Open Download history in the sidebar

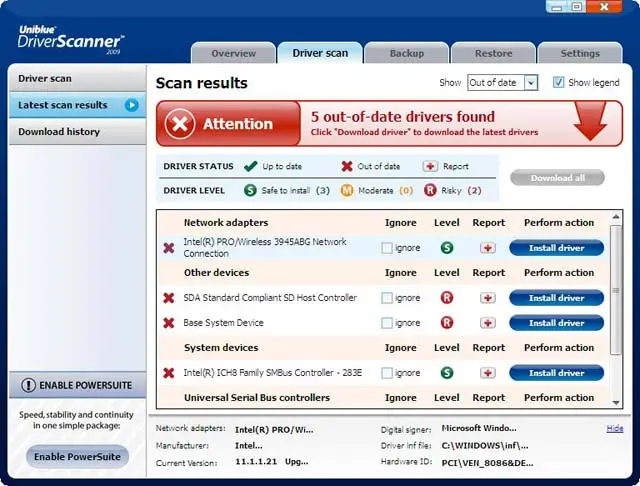[78, 131]
